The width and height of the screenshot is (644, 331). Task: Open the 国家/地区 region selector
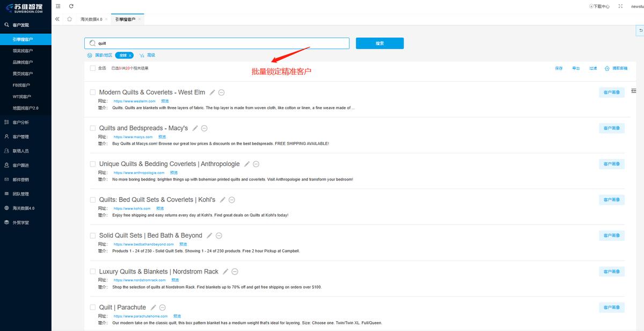pos(100,55)
